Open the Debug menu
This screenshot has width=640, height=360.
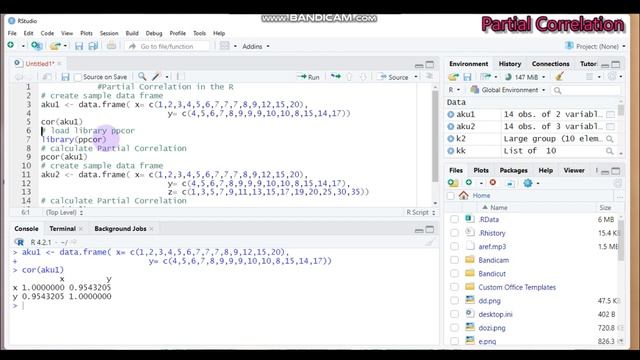[154, 33]
